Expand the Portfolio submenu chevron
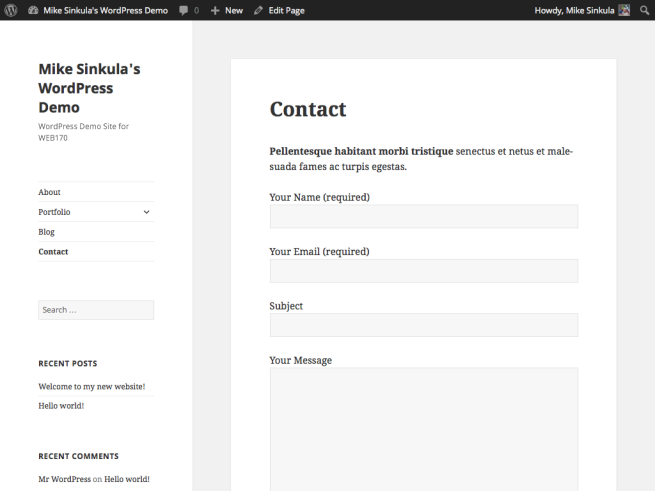This screenshot has width=655, height=491. [146, 212]
